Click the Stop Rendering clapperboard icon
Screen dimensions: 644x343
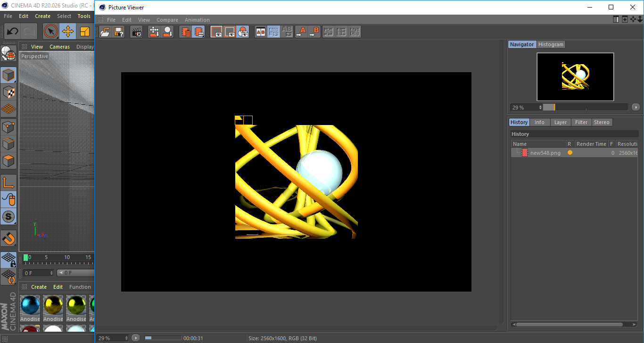pyautogui.click(x=136, y=32)
